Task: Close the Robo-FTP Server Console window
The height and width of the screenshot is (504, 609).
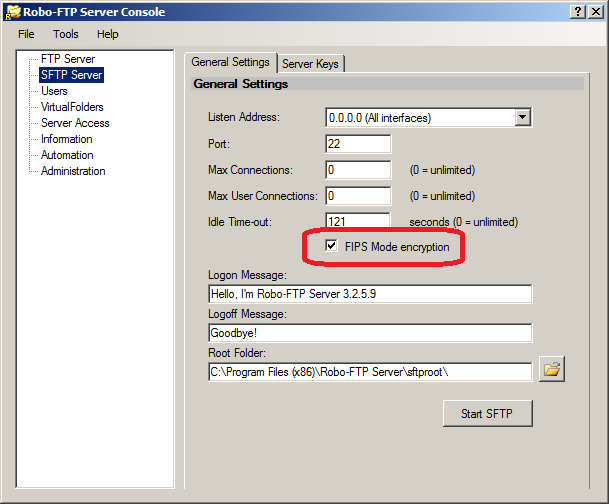Action: (x=595, y=12)
